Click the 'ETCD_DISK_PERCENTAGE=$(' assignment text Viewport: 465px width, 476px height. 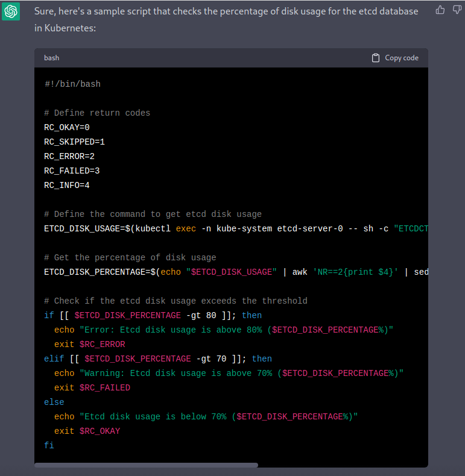[102, 272]
